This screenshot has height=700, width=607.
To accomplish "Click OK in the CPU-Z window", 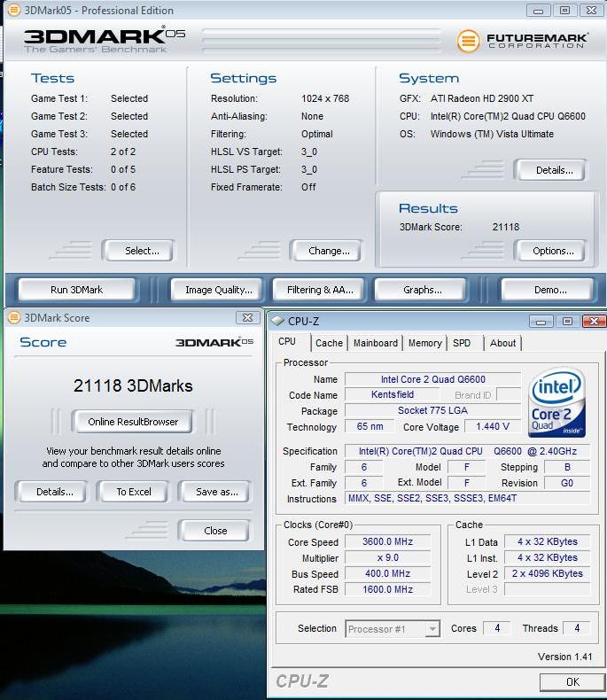I will pyautogui.click(x=572, y=682).
